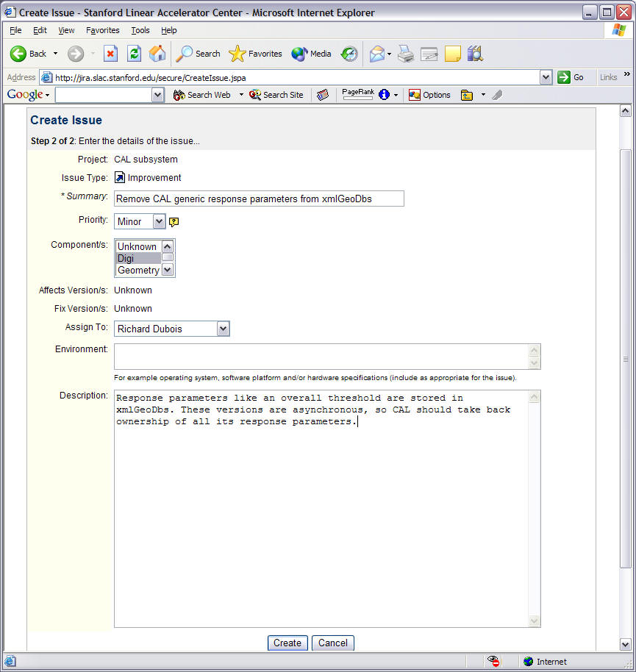The height and width of the screenshot is (672, 636).
Task: Open the Assign To Richard Dubois dropdown
Action: pos(223,329)
